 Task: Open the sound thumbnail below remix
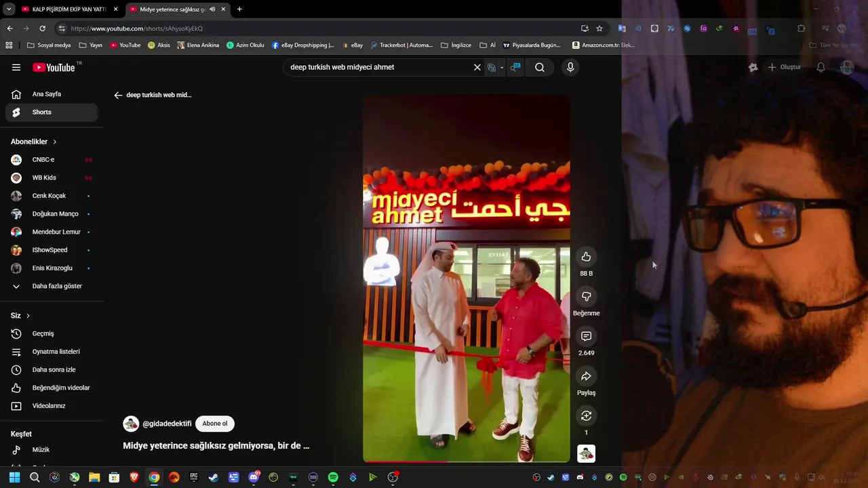pos(586,453)
